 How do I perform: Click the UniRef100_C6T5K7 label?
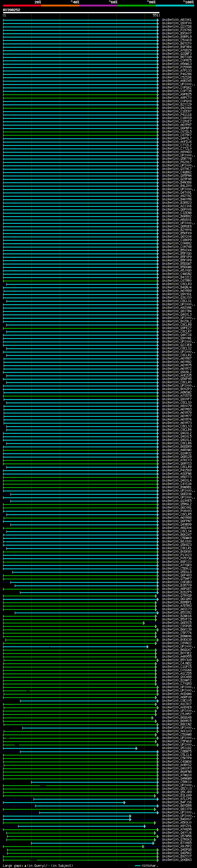coord(176,135)
